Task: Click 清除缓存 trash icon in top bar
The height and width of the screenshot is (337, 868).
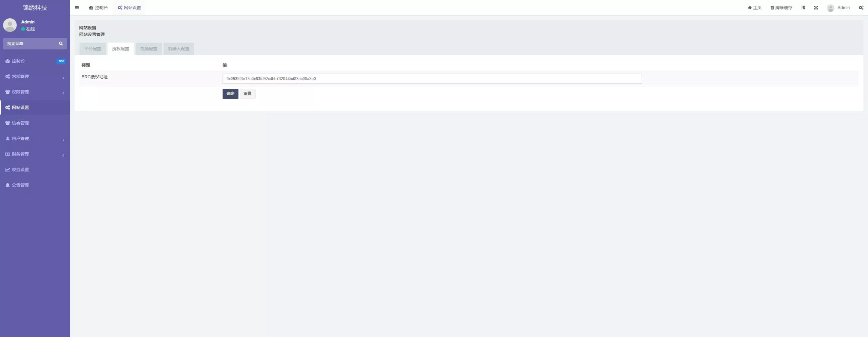Action: tap(772, 8)
